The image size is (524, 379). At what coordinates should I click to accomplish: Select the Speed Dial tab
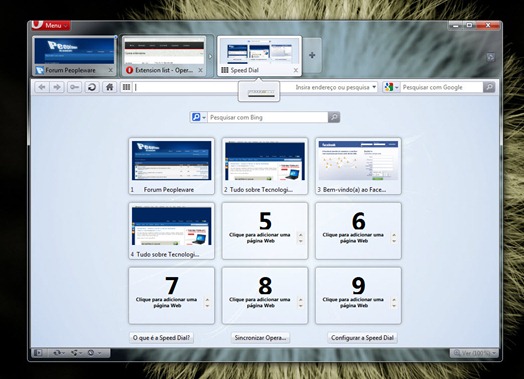[x=259, y=56]
